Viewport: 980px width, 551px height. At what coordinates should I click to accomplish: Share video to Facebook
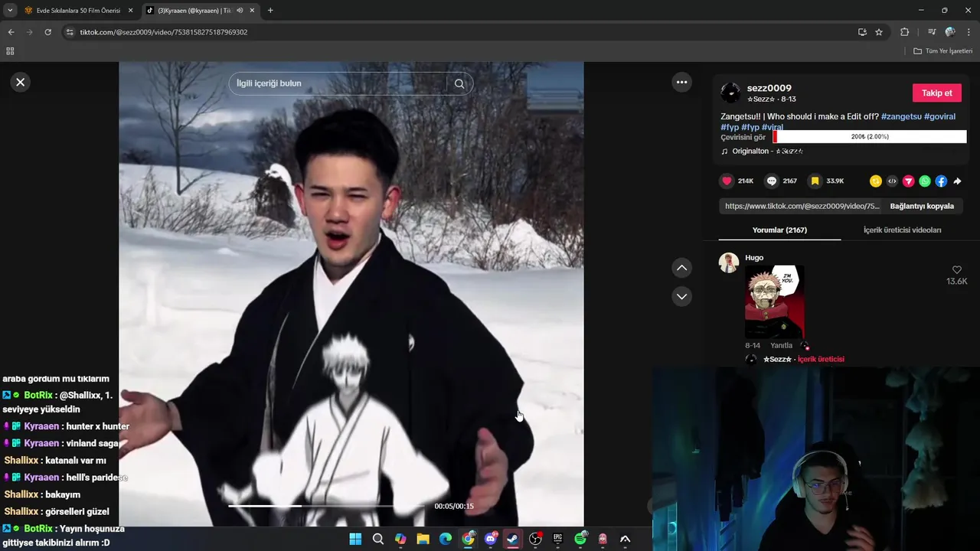(x=941, y=181)
